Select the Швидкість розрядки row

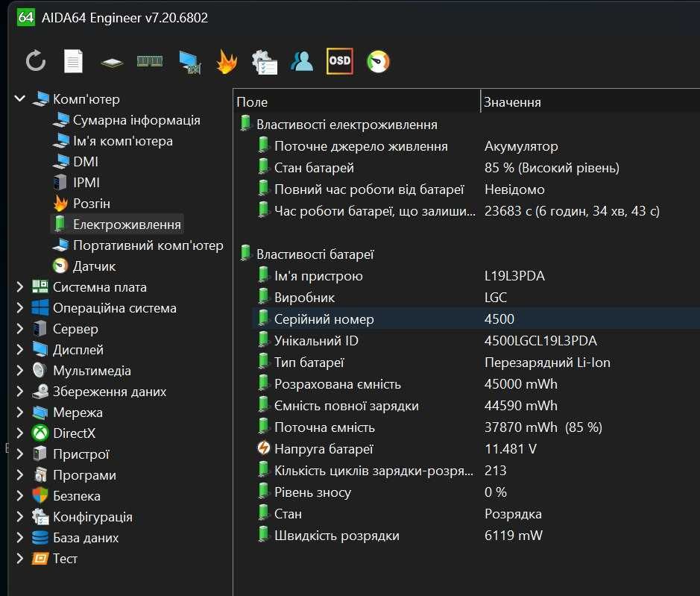point(476,536)
